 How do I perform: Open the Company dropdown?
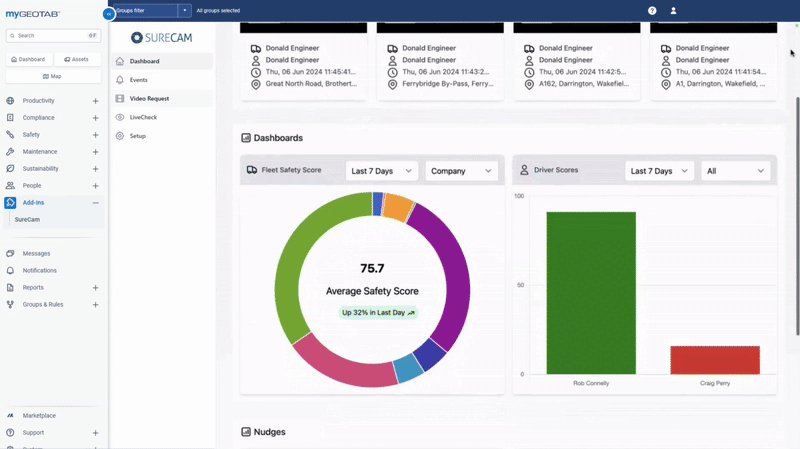(x=461, y=171)
